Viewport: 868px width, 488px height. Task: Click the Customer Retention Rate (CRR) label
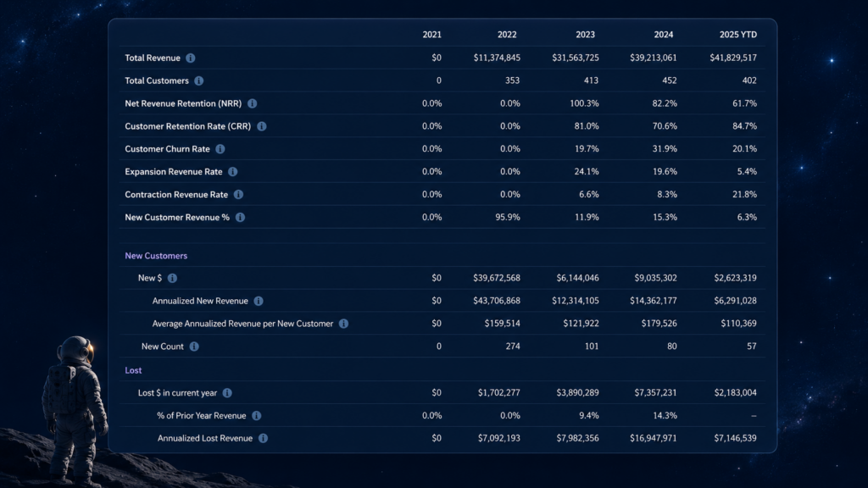(x=187, y=126)
